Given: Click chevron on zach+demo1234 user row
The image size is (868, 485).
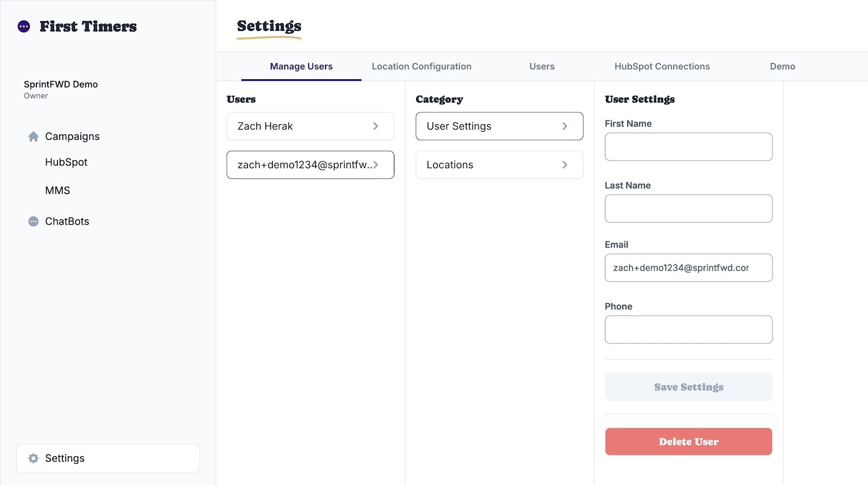Looking at the screenshot, I should pyautogui.click(x=375, y=165).
